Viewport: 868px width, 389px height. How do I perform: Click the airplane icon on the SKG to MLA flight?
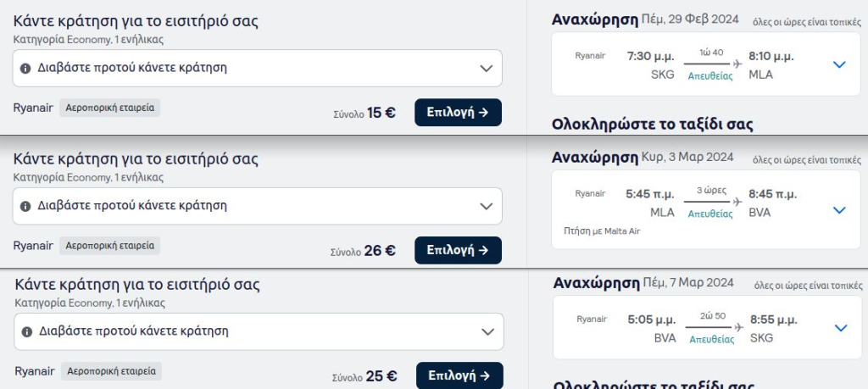coord(737,64)
